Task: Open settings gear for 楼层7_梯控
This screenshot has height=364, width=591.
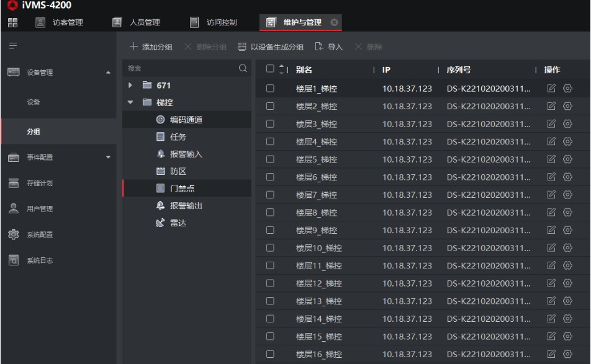Action: 567,195
